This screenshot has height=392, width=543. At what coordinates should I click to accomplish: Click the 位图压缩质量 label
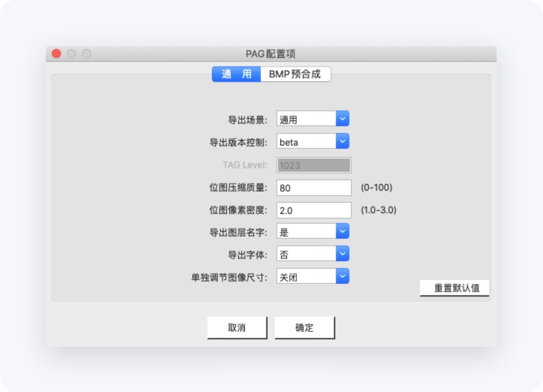pyautogui.click(x=238, y=188)
